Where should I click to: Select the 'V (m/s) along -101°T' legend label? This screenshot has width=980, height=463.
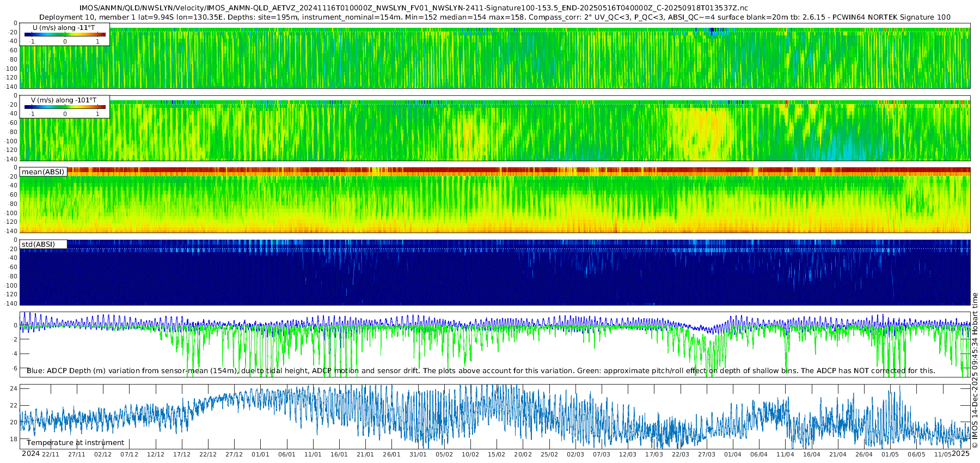click(x=64, y=100)
